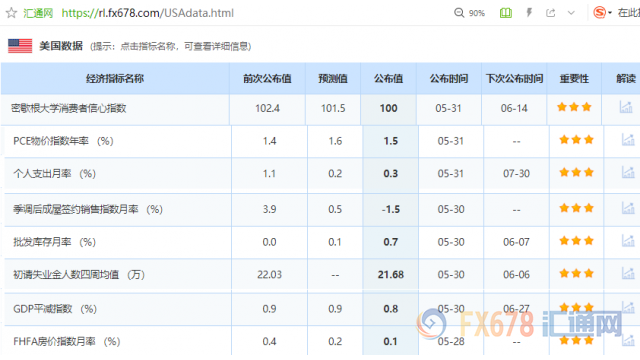The width and height of the screenshot is (640, 360).
Task: Click the 预测值 column header
Action: [333, 78]
